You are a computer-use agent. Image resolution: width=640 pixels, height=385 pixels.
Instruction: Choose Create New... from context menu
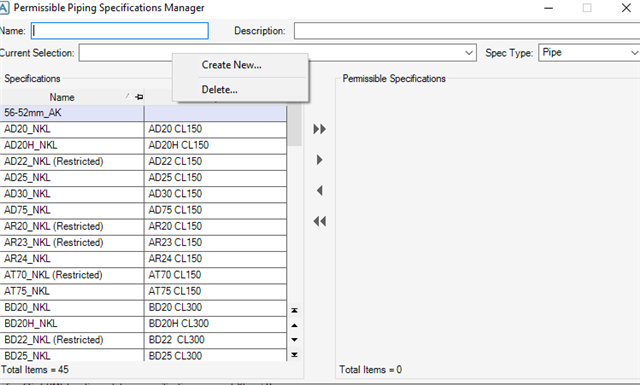(231, 65)
